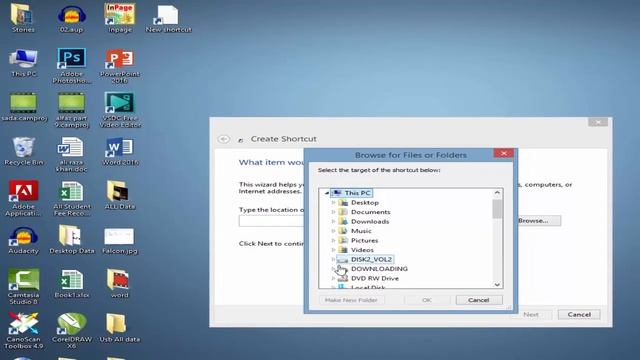Close the Browse for Files or Folders dialog

[504, 153]
